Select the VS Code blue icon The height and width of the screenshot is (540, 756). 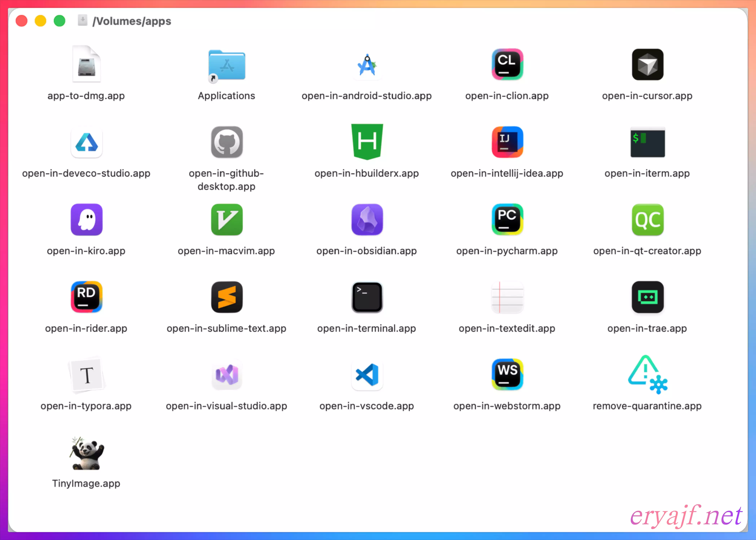click(x=367, y=374)
